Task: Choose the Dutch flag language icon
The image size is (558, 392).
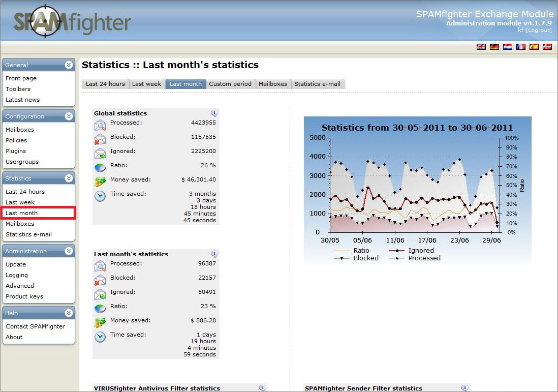Action: pyautogui.click(x=508, y=47)
